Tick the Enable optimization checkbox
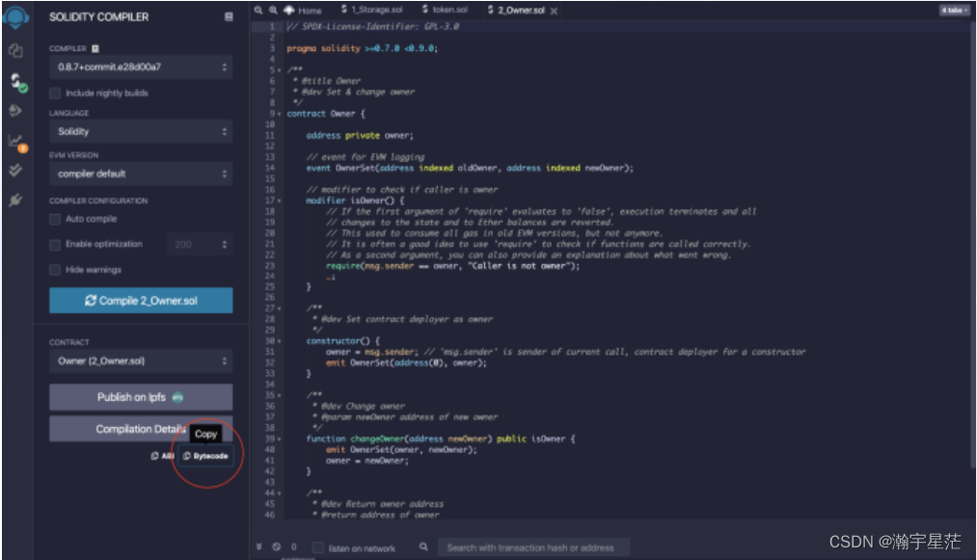Image resolution: width=977 pixels, height=560 pixels. 55,244
